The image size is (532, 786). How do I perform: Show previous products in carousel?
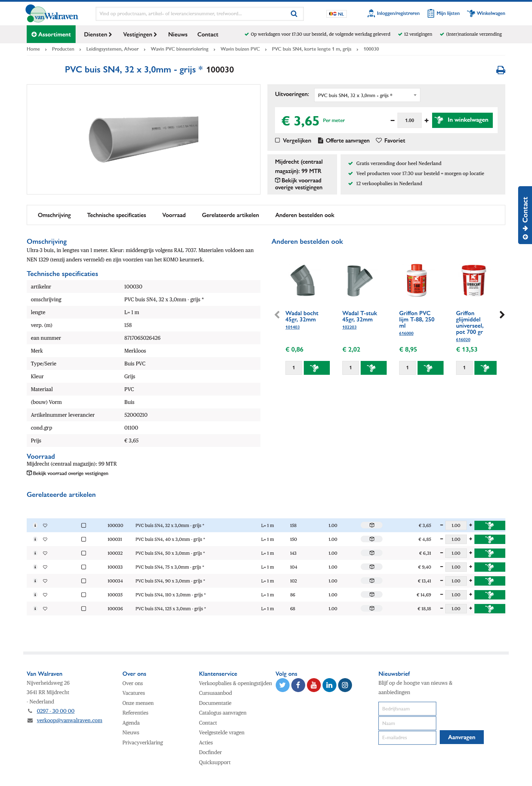(x=277, y=315)
